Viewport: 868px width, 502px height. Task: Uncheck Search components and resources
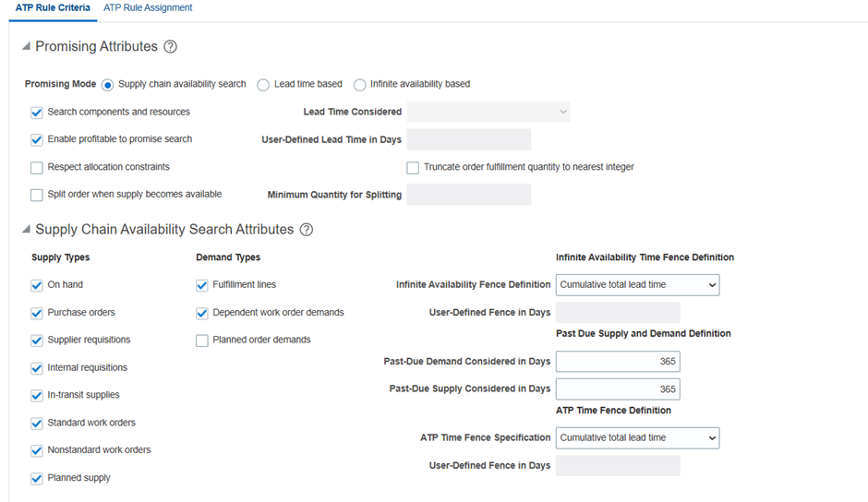point(37,113)
